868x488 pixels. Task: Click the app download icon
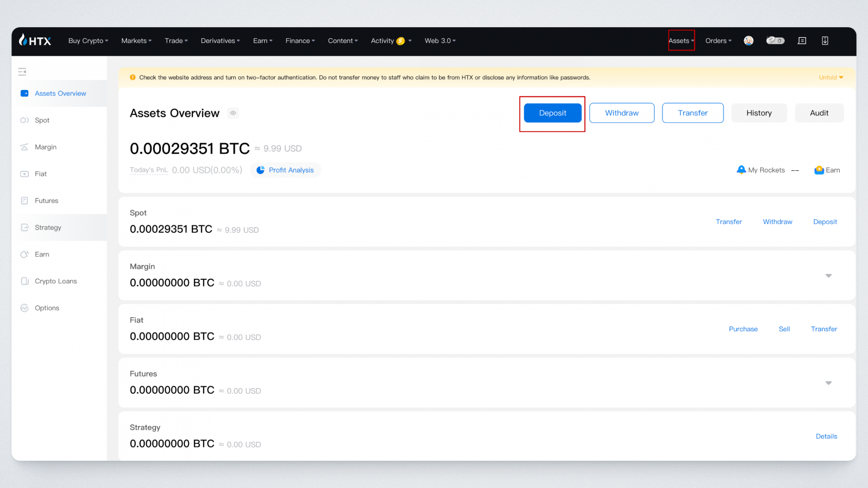pos(825,41)
